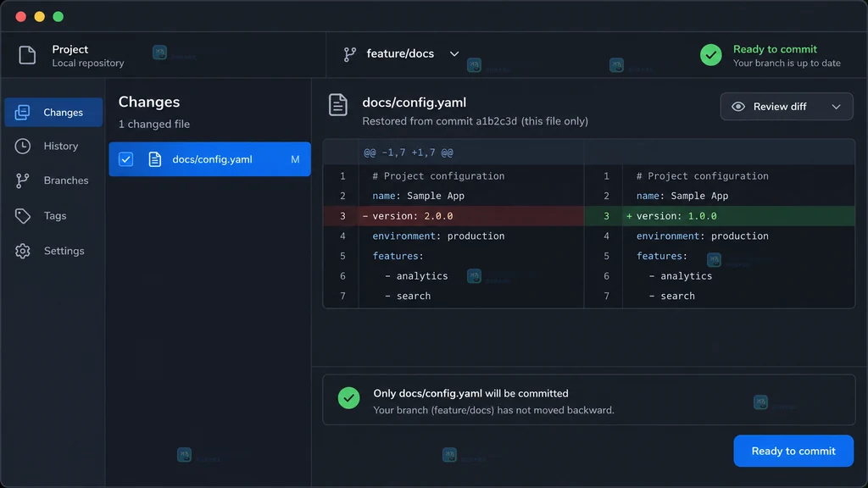The height and width of the screenshot is (488, 868).
Task: Click the Tags label icon
Action: point(22,216)
